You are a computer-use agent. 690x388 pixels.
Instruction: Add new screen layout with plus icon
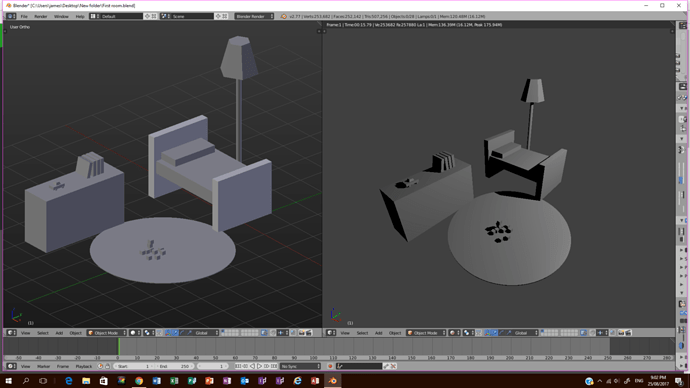[x=147, y=16]
